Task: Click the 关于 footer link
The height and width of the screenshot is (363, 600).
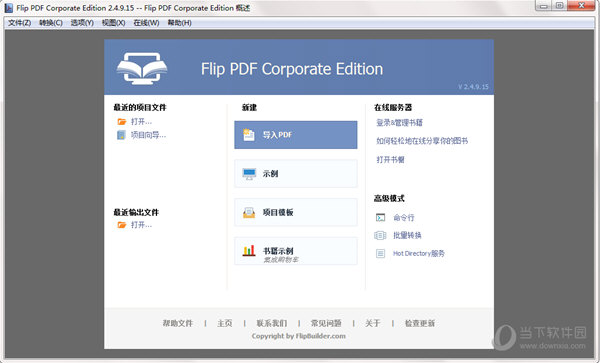Action: click(x=373, y=323)
